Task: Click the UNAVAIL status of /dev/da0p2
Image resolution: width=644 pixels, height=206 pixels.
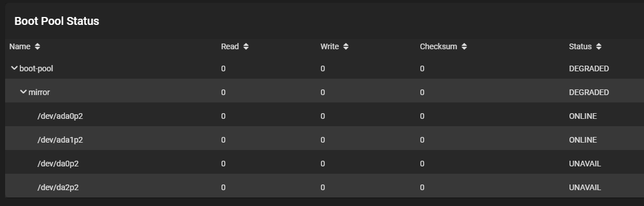Action: [x=585, y=164]
